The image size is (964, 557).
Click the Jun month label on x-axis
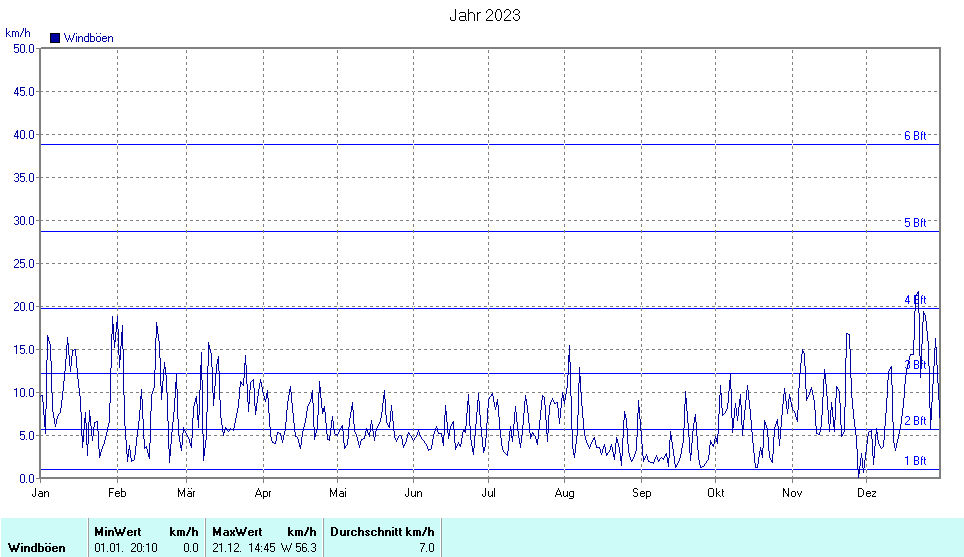pos(413,493)
